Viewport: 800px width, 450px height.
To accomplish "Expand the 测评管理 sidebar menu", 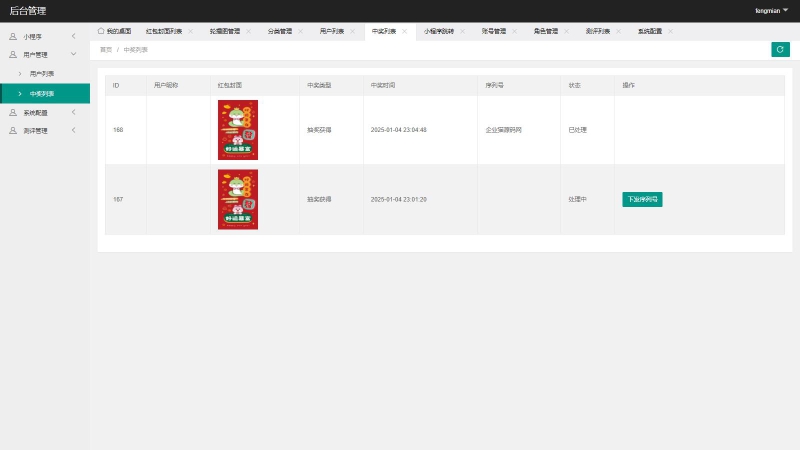I will [x=73, y=130].
